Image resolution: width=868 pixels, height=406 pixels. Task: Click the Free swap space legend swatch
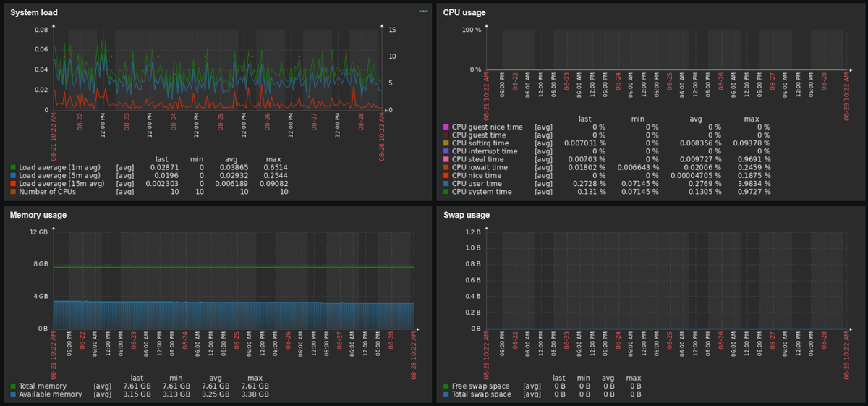tap(446, 386)
